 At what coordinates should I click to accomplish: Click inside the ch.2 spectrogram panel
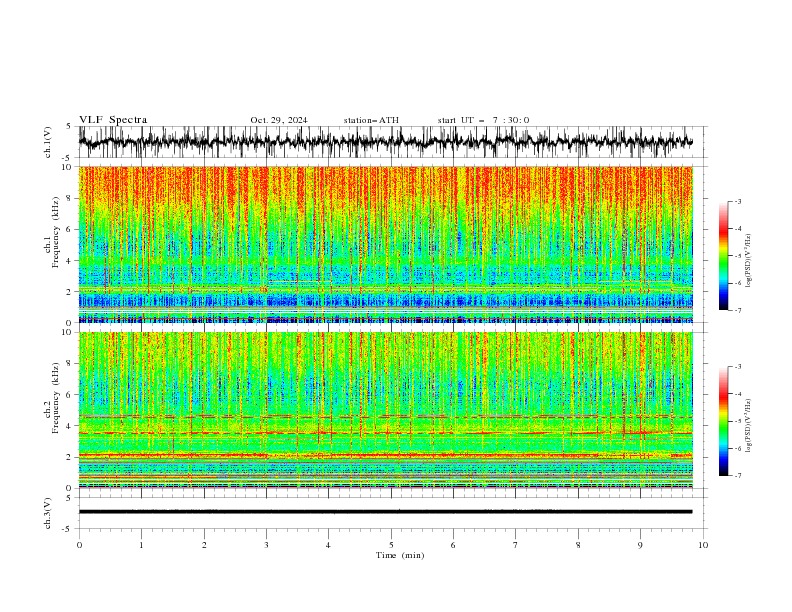click(x=385, y=410)
